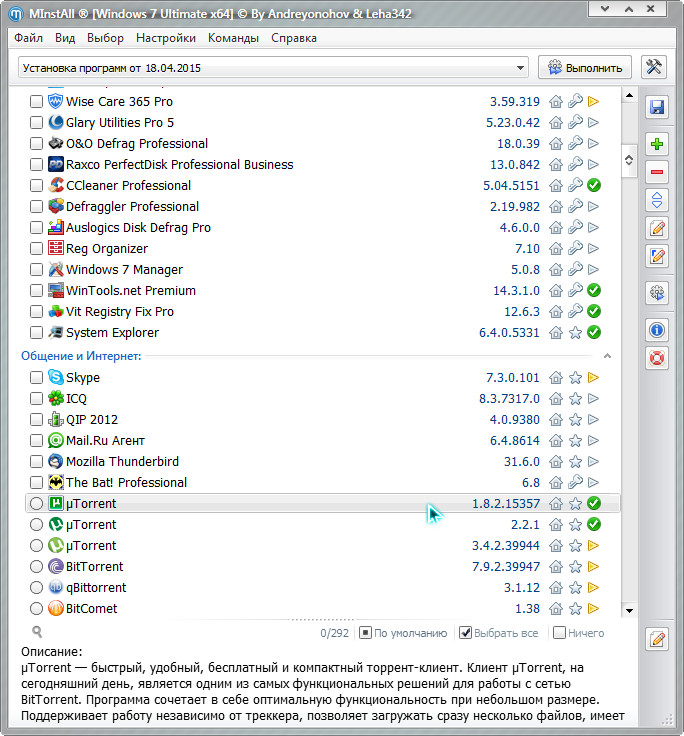684x736 pixels.
Task: Click the green plus add icon
Action: [x=656, y=144]
